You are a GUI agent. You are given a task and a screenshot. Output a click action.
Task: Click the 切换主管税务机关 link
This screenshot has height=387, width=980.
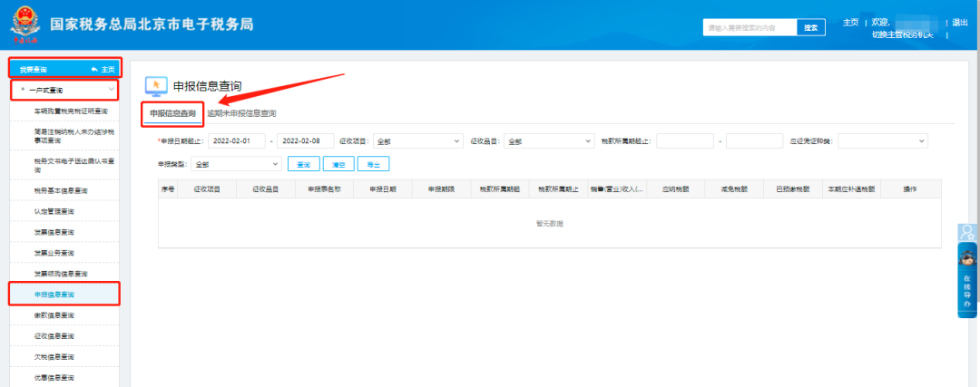click(903, 34)
